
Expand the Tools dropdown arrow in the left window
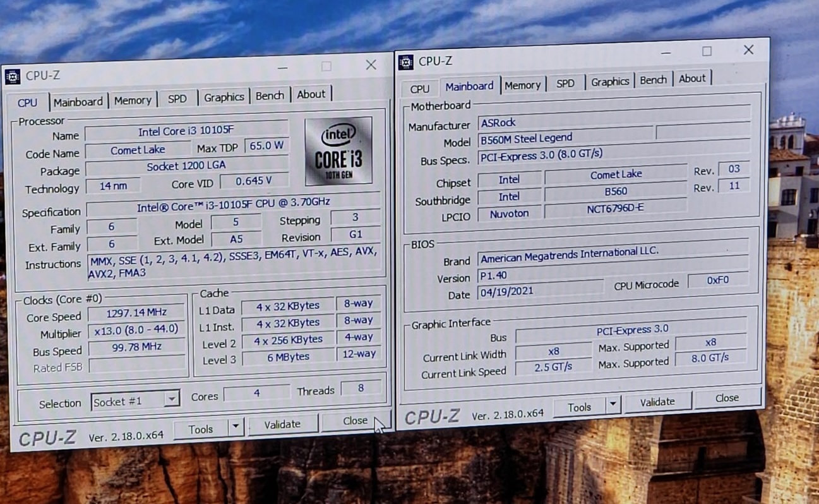click(235, 428)
